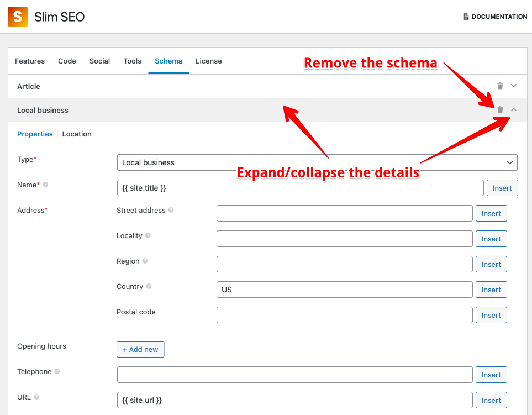Image resolution: width=532 pixels, height=415 pixels.
Task: Focus the Name input with site.title
Action: point(301,188)
